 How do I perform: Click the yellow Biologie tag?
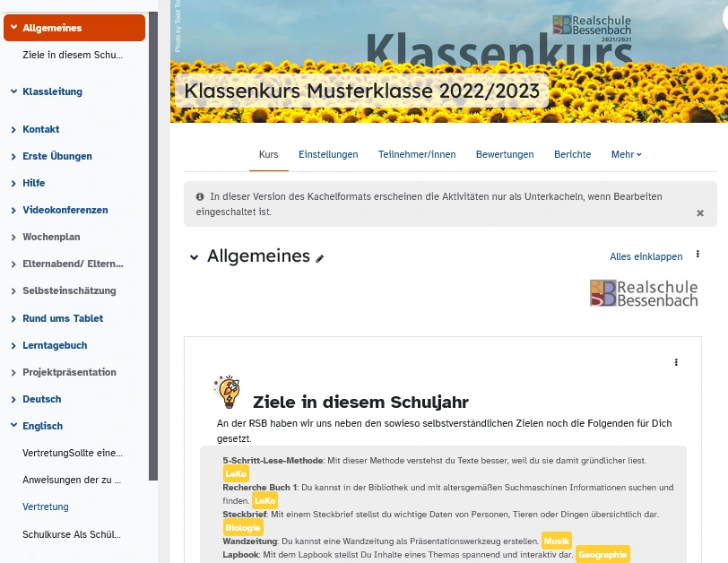pyautogui.click(x=243, y=528)
